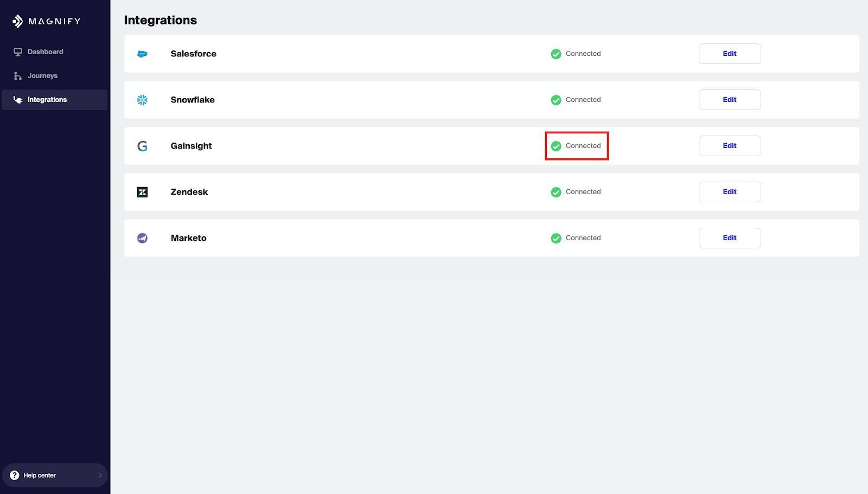Edit the Marketo integration
This screenshot has height=494, width=868.
point(729,238)
